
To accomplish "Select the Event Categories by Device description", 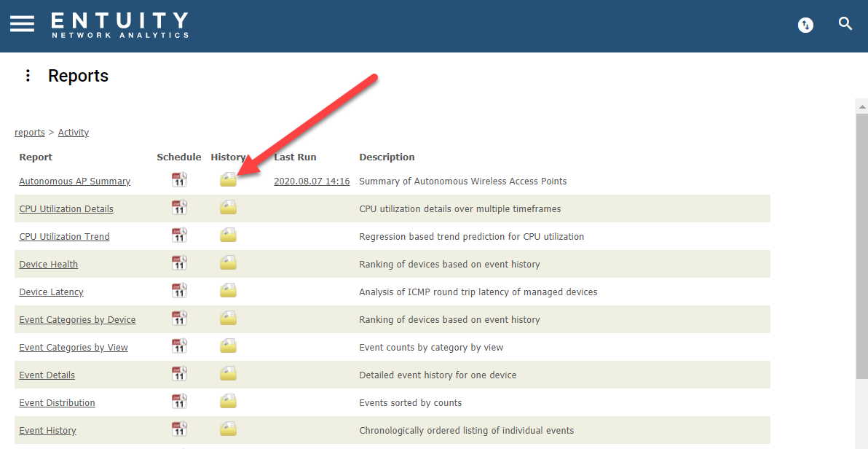I will coord(449,320).
